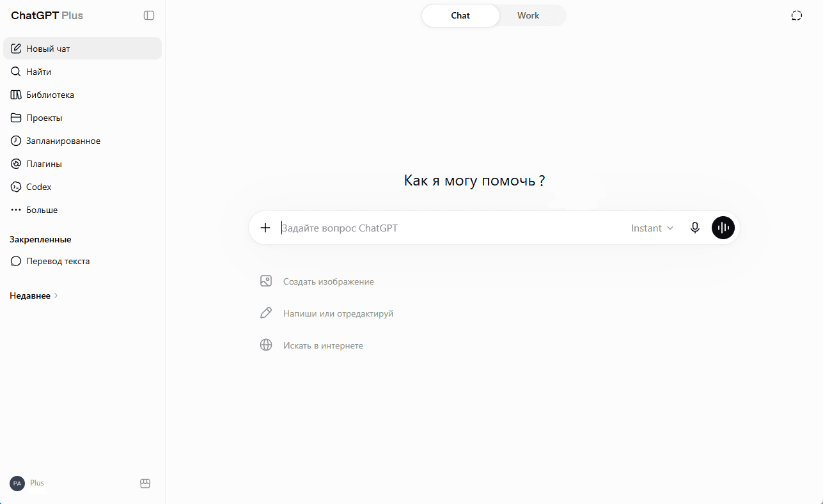Open Плагины in the sidebar
The image size is (823, 504).
82,164
